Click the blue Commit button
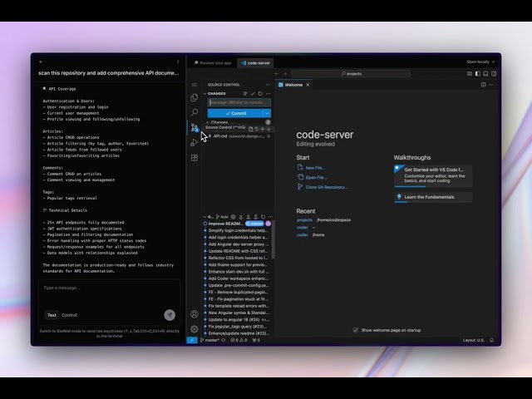532x399 pixels. pyautogui.click(x=235, y=113)
